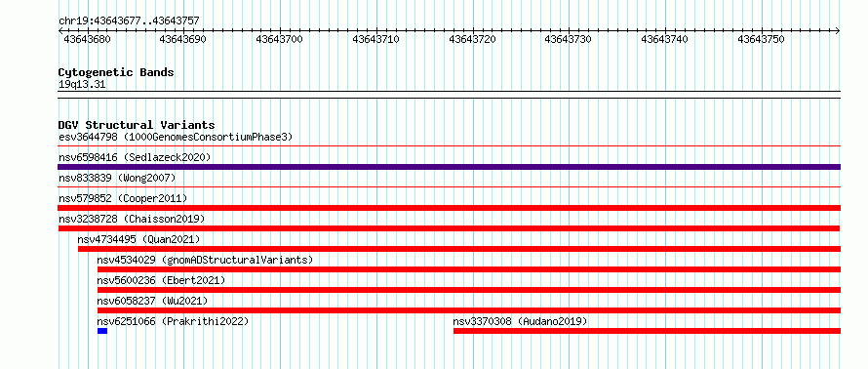Click the red nsv3370308 variant bar
Viewport: 868px width, 369px height.
coord(648,331)
